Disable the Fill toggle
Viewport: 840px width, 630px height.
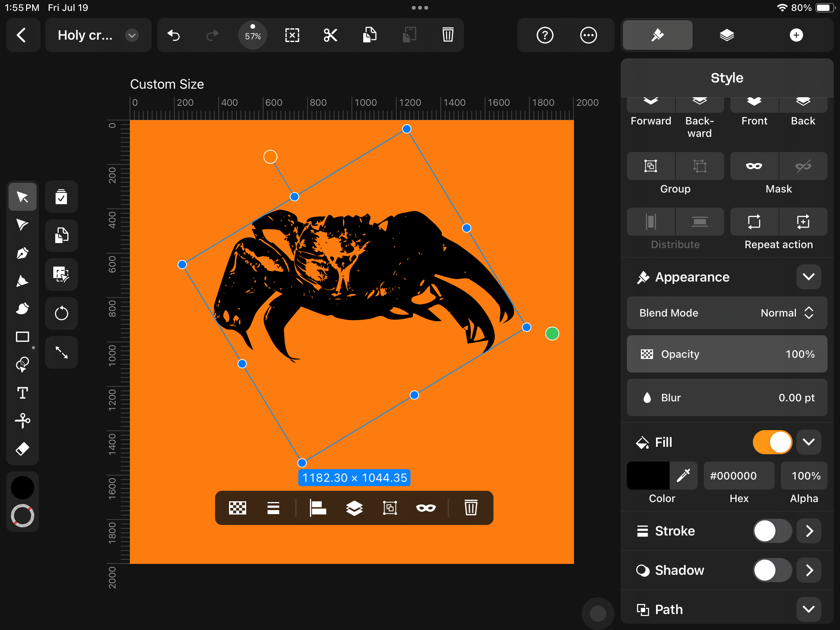point(772,442)
